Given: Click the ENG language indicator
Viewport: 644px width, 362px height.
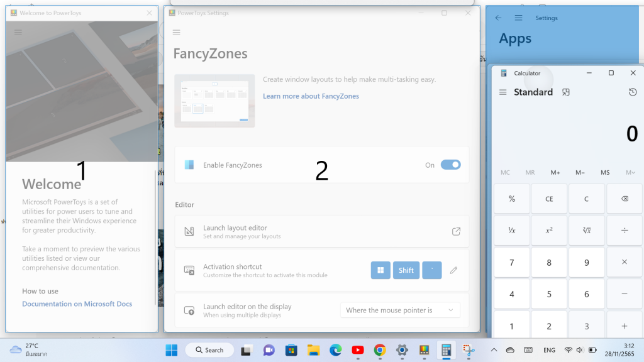Looking at the screenshot, I should click(549, 350).
